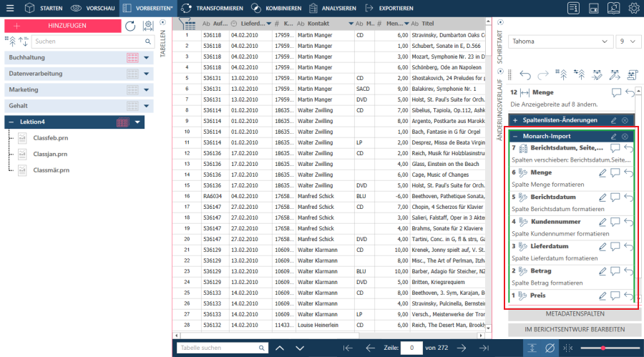Open the Lektion4 dropdown arrow
Screen dimensions: 644x357
click(x=137, y=122)
